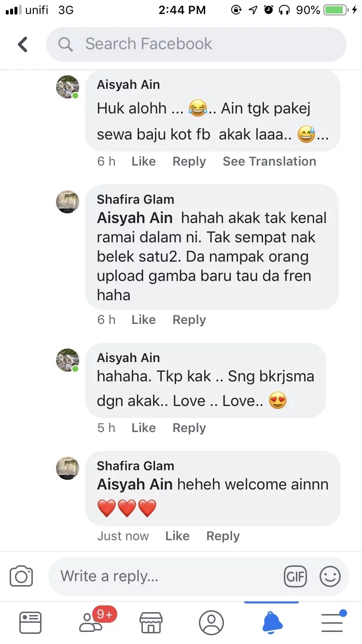
Task: Like the 'hahaha. Tkp kak' comment
Action: click(143, 428)
